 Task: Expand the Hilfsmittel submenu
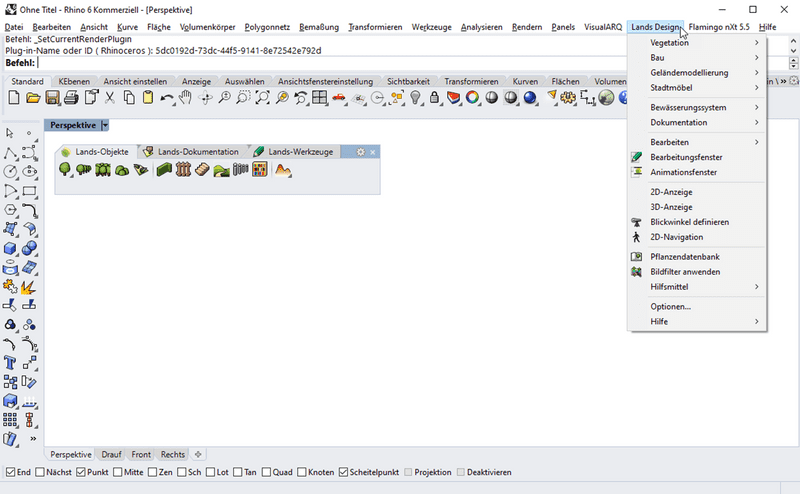coord(697,286)
